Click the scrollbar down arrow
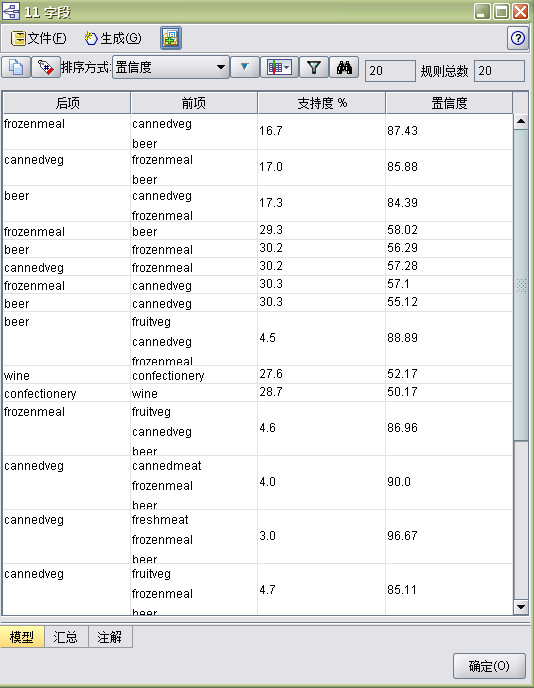 pyautogui.click(x=521, y=607)
